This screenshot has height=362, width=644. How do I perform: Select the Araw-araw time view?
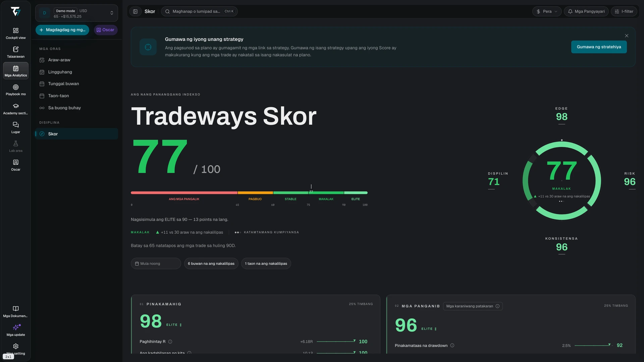pyautogui.click(x=76, y=60)
